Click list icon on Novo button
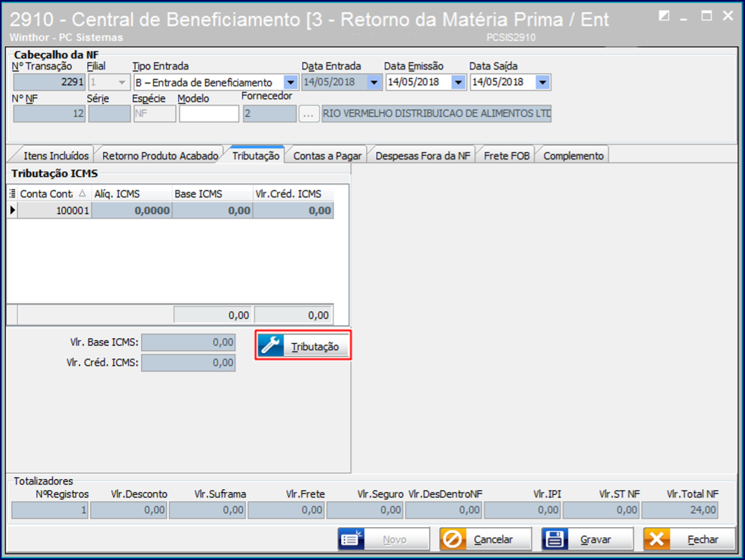 pos(351,539)
